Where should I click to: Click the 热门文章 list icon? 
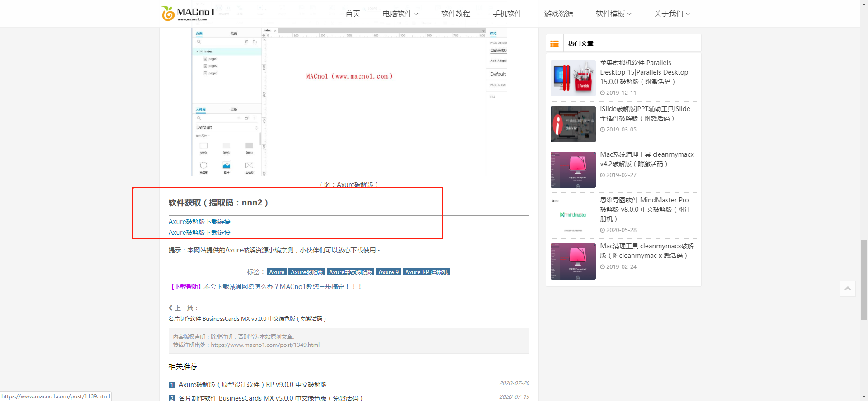click(554, 43)
